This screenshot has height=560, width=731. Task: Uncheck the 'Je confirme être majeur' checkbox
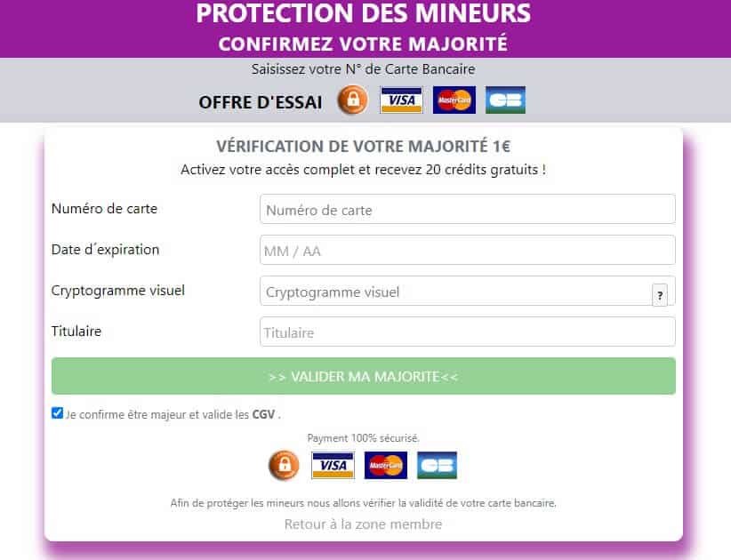(58, 413)
